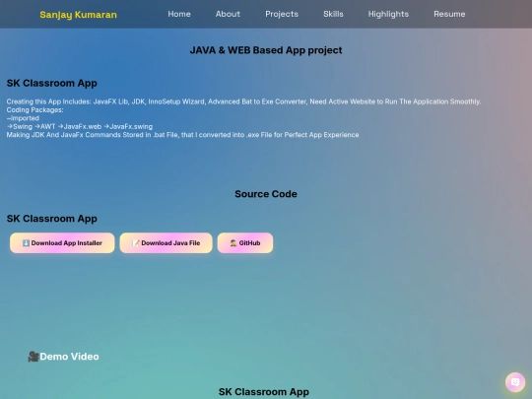Open the Highlights nav item

click(x=388, y=14)
